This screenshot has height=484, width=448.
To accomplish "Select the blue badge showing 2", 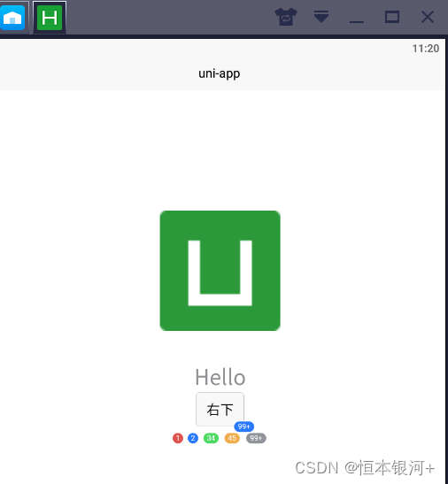I will [193, 438].
